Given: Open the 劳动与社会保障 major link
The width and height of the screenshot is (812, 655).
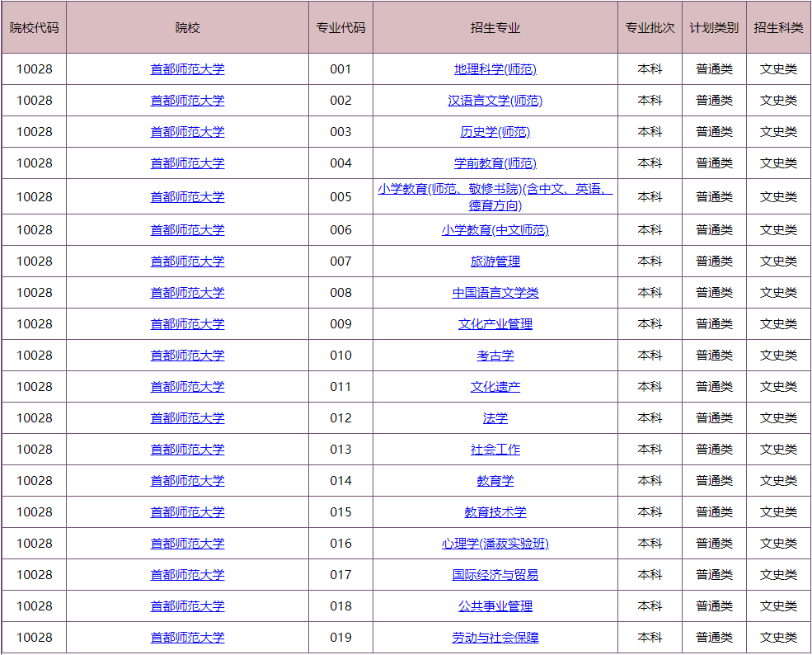Looking at the screenshot, I should (x=495, y=638).
